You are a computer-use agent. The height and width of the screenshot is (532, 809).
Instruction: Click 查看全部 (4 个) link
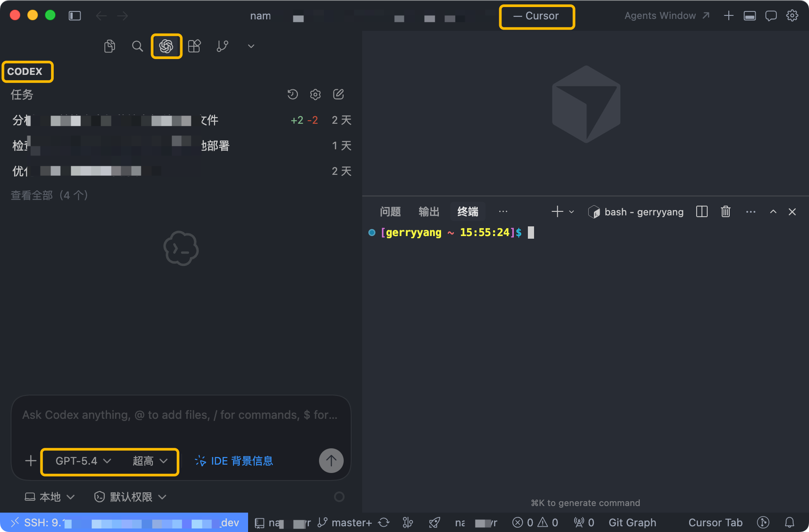(49, 195)
